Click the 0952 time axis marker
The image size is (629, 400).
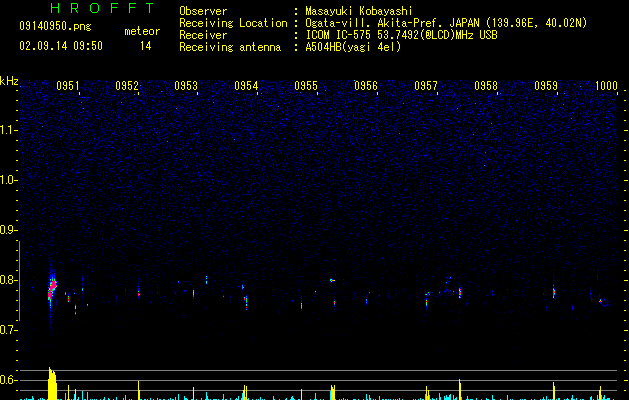tap(127, 86)
